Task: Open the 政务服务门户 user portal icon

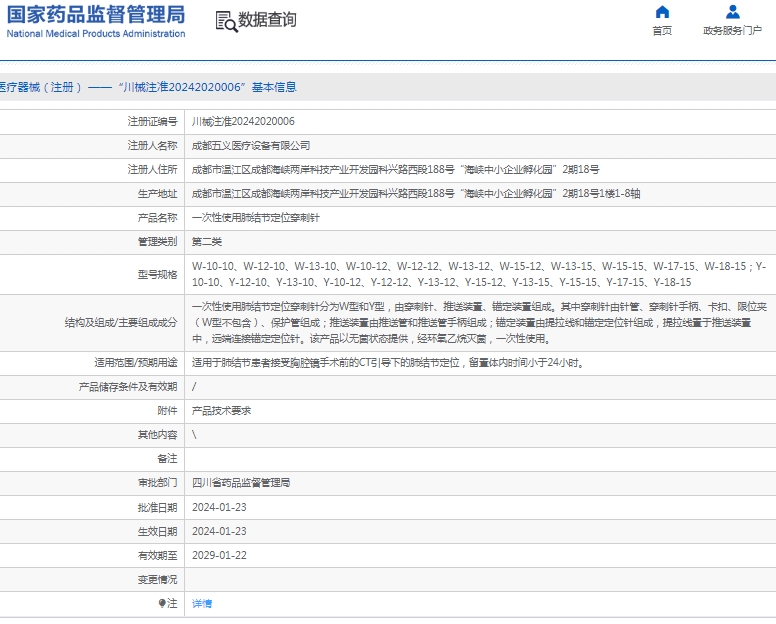Action: click(732, 11)
